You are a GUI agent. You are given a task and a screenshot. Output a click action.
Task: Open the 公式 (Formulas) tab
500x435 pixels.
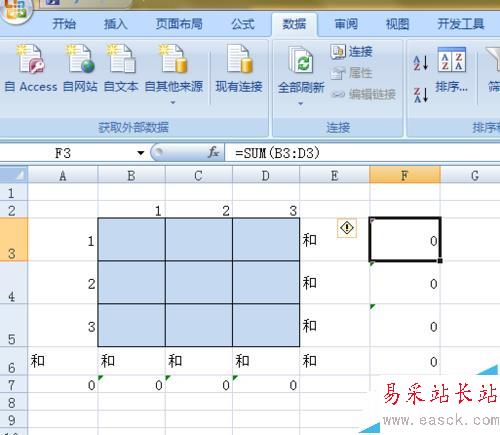click(243, 24)
